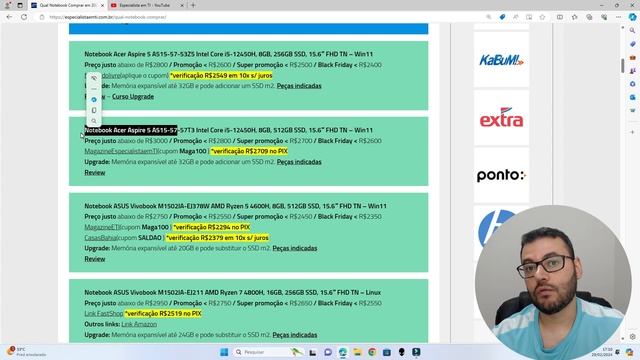Open Microsoft Edge from the taskbar

click(x=342, y=352)
